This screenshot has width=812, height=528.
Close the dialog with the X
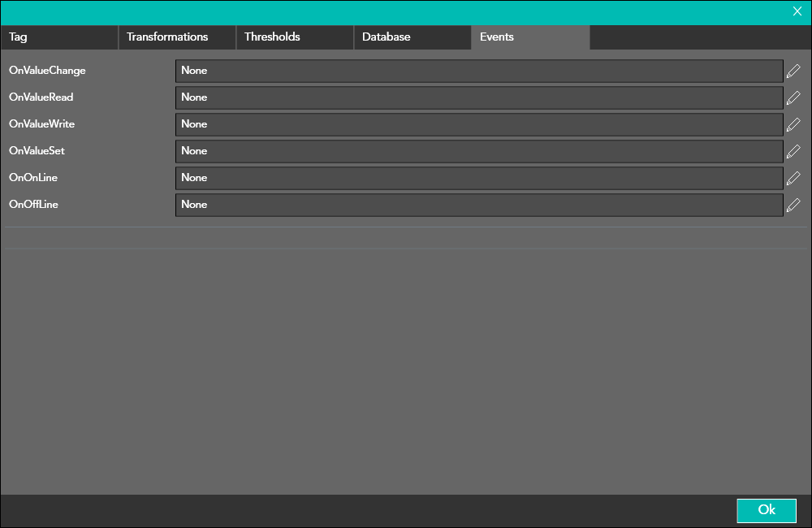(x=797, y=11)
